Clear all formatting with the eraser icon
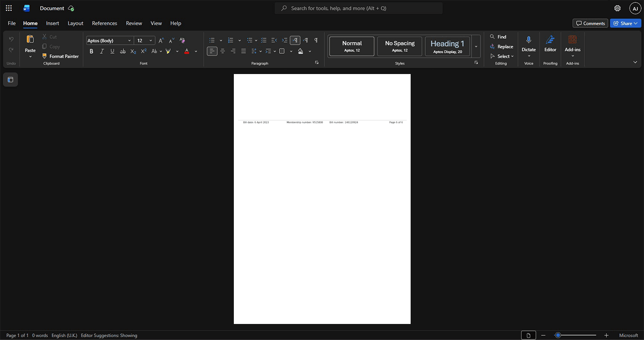The height and width of the screenshot is (340, 644). pos(182,41)
